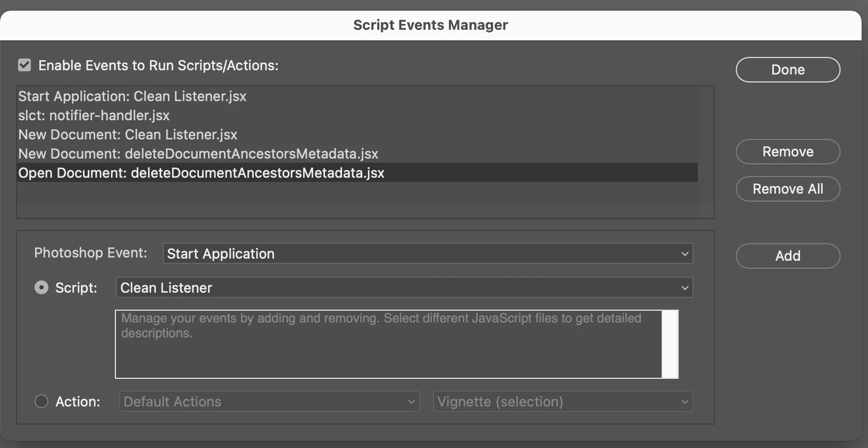
Task: Select New Document: deleteDocumentAncestorsMetadata.jsx entry
Action: point(198,154)
